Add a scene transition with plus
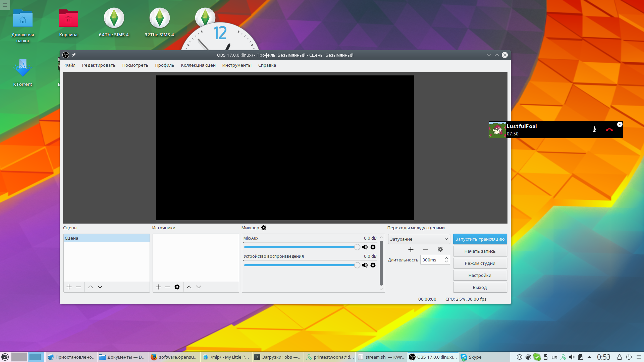The width and height of the screenshot is (644, 362). (x=411, y=249)
